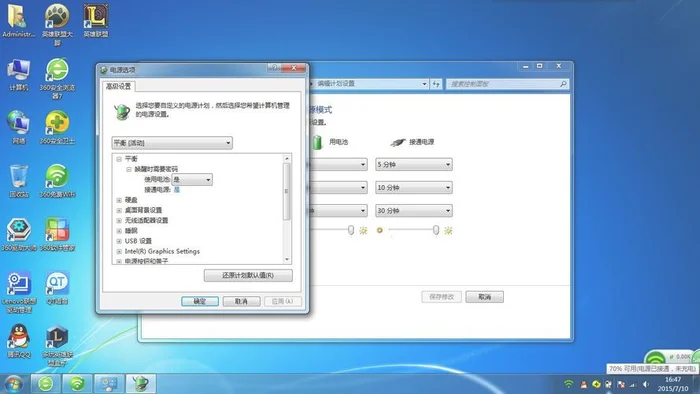The image size is (700, 394).
Task: Open the battery dropdown beside 30 分钟
Action: (x=338, y=210)
